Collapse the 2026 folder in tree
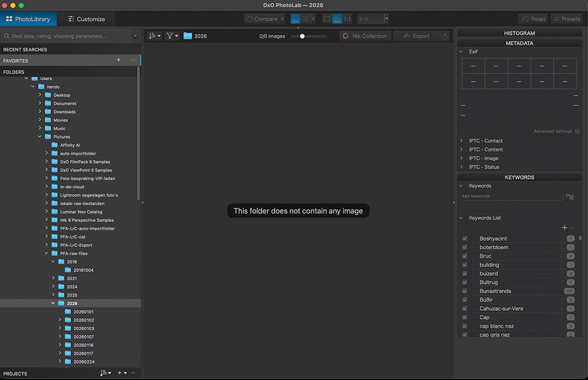 pos(53,303)
